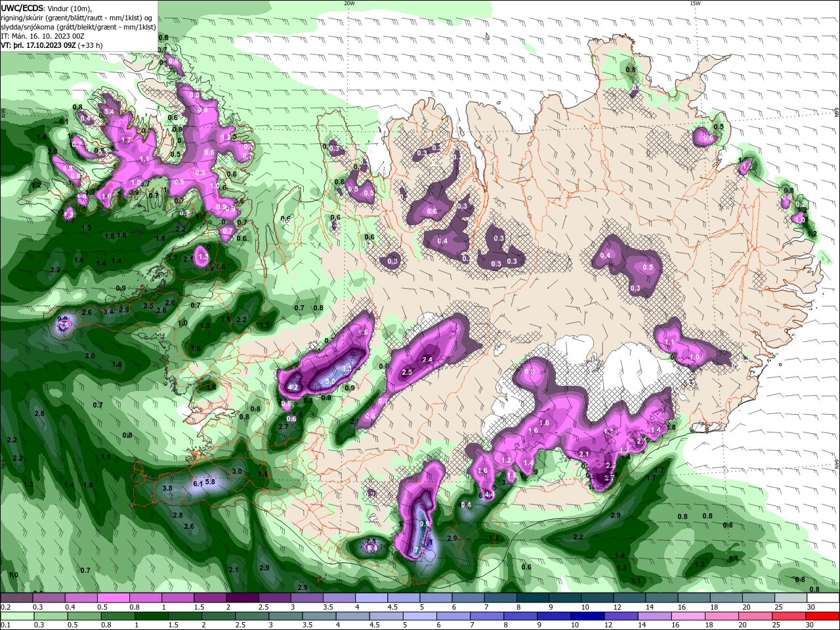Pick the 25 red swatch in the bottom scale
840x630 pixels.
tap(787, 616)
